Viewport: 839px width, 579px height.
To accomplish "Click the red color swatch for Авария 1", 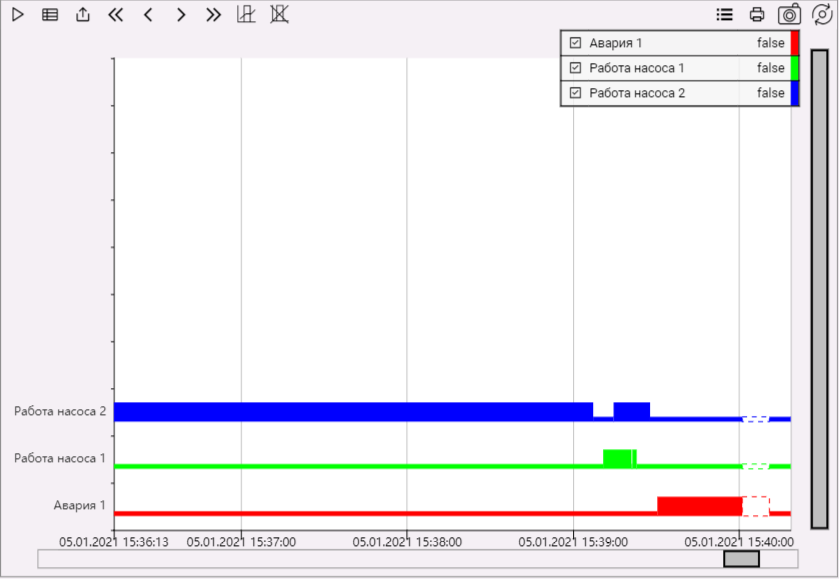I will tap(794, 43).
